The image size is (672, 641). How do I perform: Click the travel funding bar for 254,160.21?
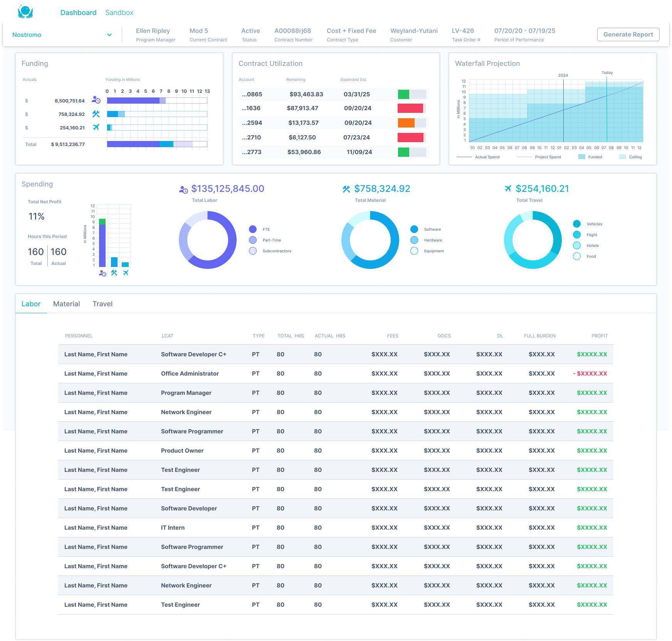point(157,128)
